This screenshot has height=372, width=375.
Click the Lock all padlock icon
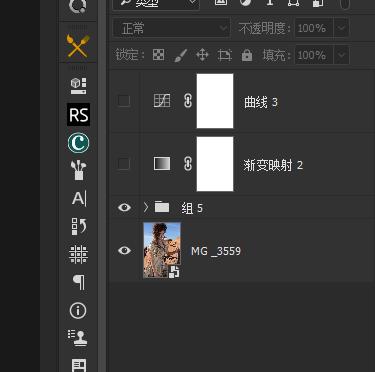click(x=247, y=55)
